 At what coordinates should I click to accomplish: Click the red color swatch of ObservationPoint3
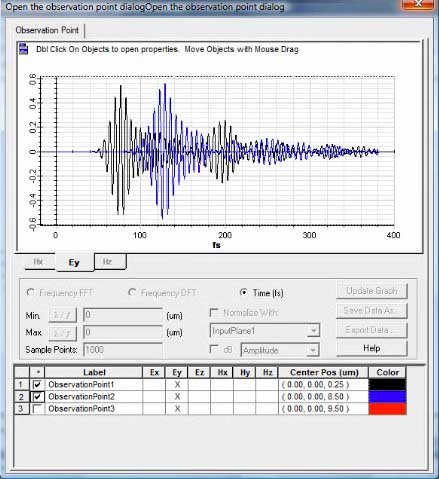click(x=387, y=409)
